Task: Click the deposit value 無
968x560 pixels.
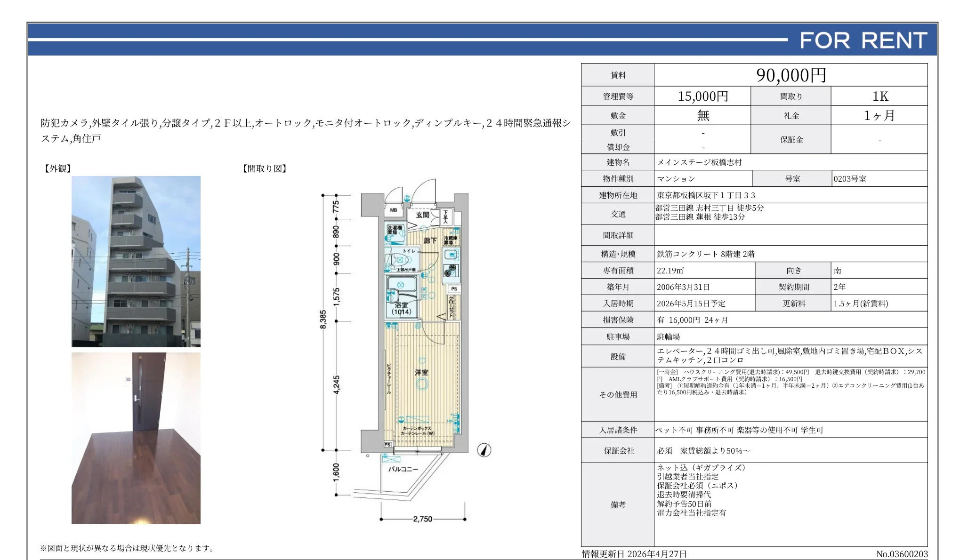Action: click(x=703, y=116)
